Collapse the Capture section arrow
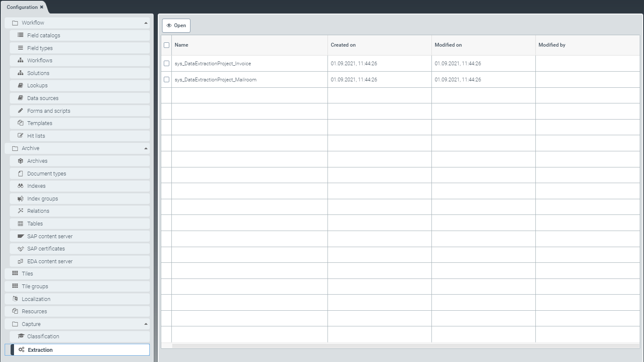This screenshot has width=644, height=362. click(146, 324)
